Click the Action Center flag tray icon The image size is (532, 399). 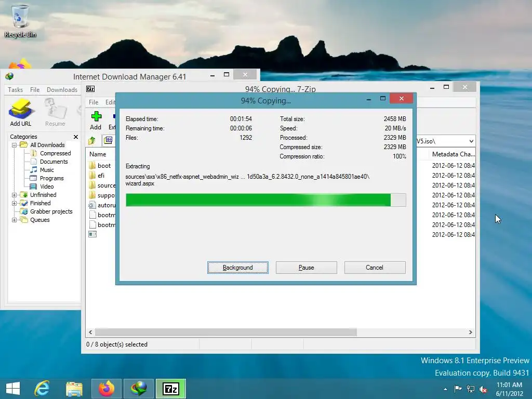[x=458, y=389]
